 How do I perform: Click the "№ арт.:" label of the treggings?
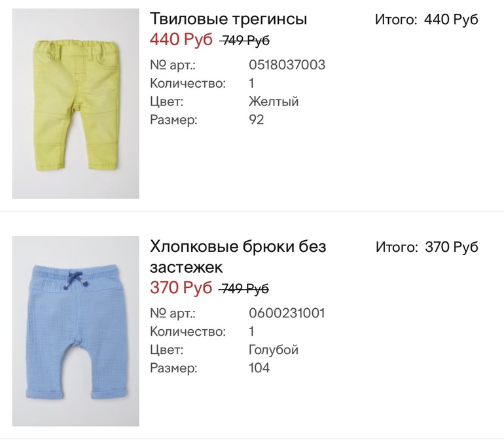pyautogui.click(x=173, y=65)
